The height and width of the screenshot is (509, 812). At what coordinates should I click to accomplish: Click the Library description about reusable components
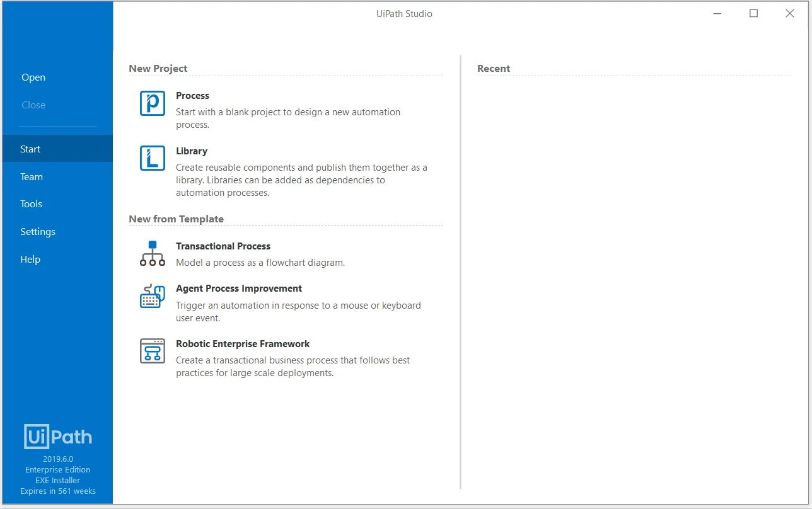pos(301,180)
